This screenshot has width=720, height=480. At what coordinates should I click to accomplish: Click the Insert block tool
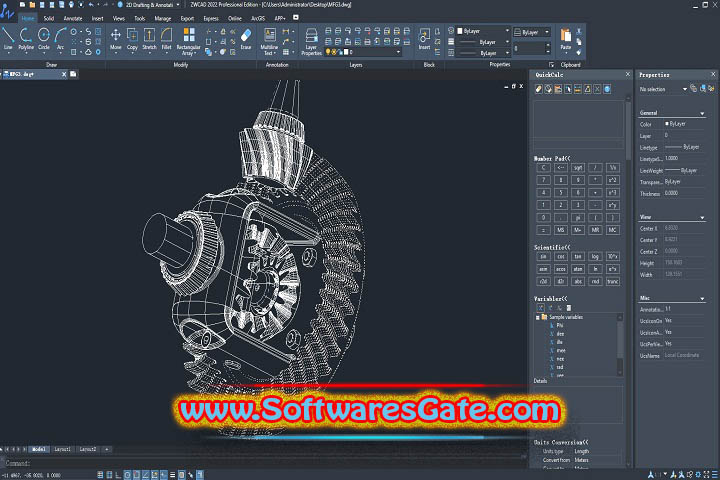(424, 39)
